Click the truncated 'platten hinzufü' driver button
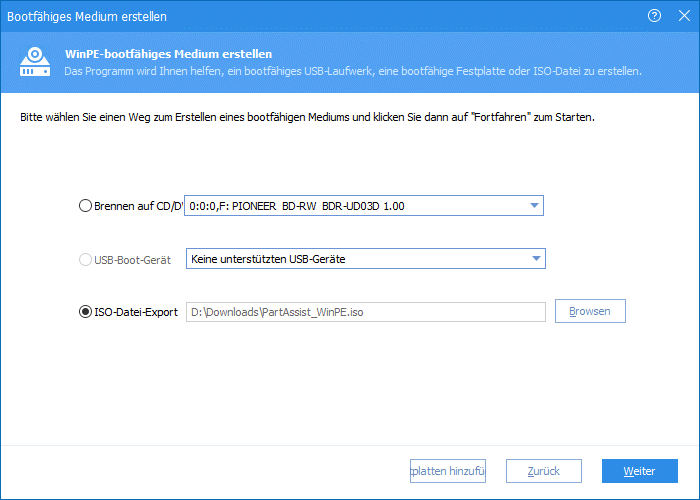The width and height of the screenshot is (700, 500). [x=447, y=471]
